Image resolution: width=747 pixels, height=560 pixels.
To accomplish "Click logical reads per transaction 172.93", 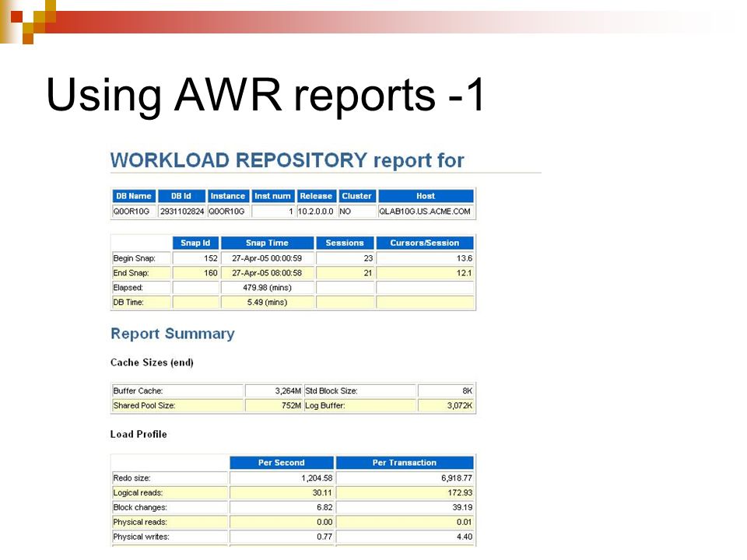I will coord(460,493).
